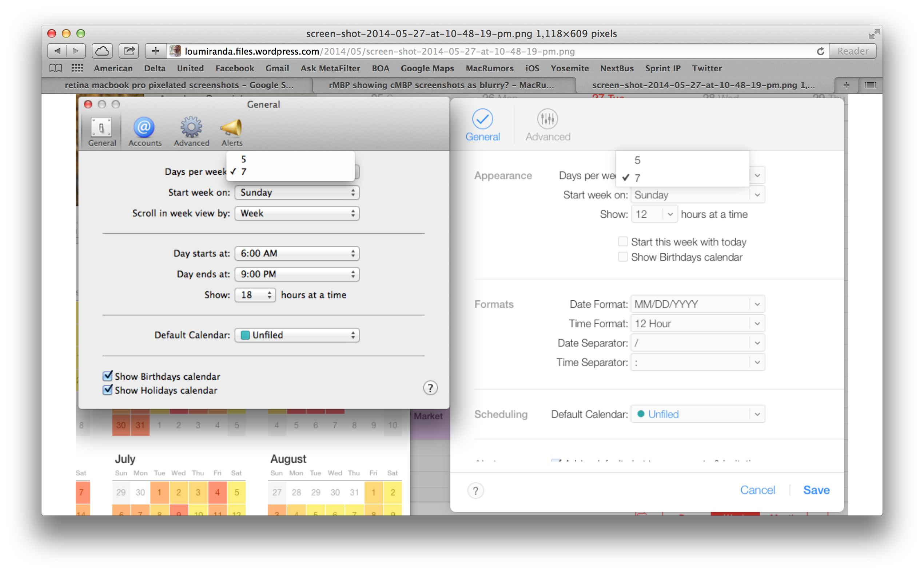
Task: Choose 5 days in left Days per week menu
Action: [290, 159]
